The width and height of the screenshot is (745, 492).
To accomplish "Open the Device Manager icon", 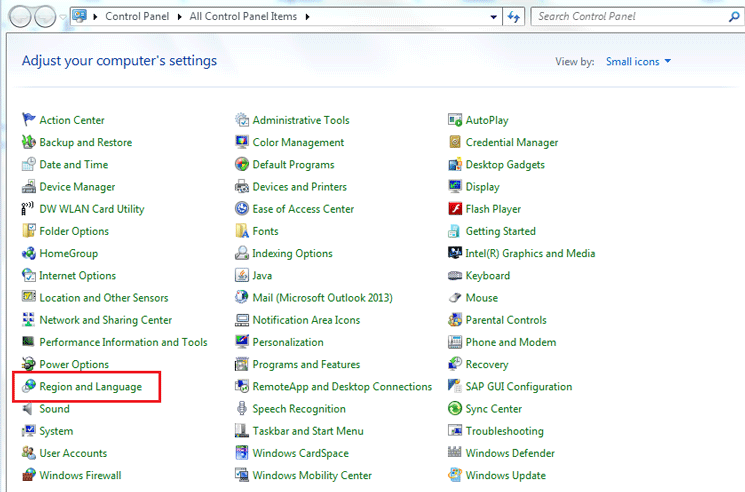I will (x=29, y=187).
